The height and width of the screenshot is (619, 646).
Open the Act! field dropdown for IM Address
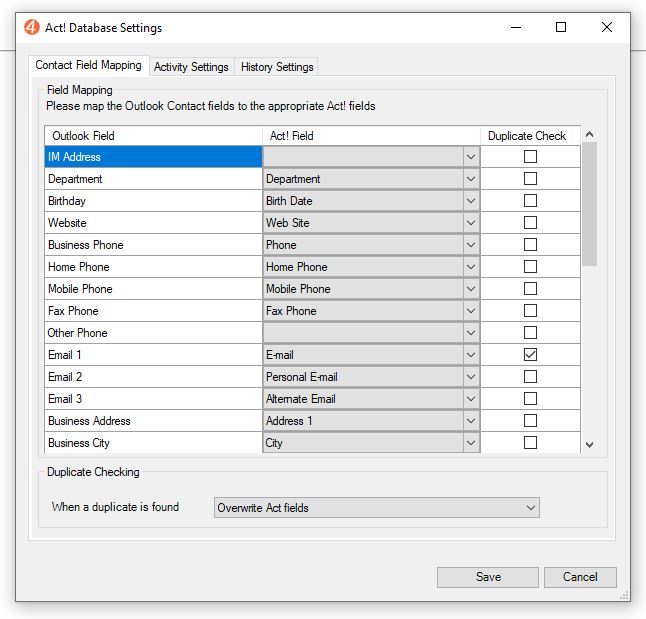point(470,157)
